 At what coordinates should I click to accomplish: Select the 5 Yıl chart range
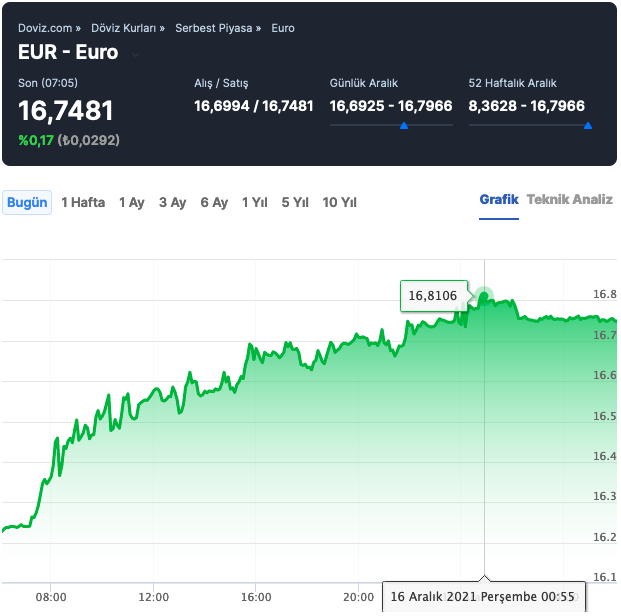point(295,202)
